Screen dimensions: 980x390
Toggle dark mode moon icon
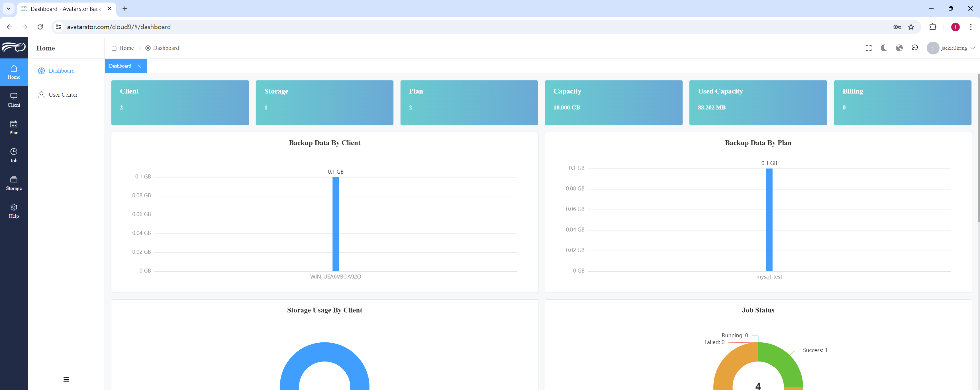[x=884, y=48]
